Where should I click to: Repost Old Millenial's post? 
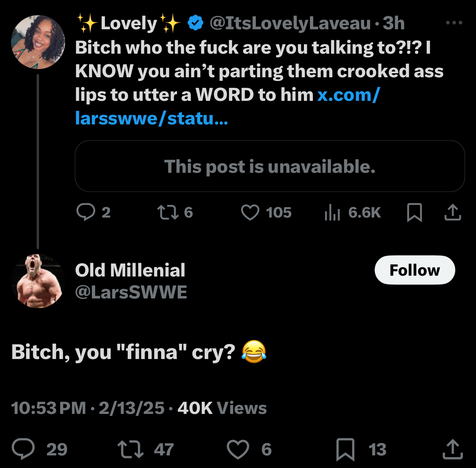[131, 449]
